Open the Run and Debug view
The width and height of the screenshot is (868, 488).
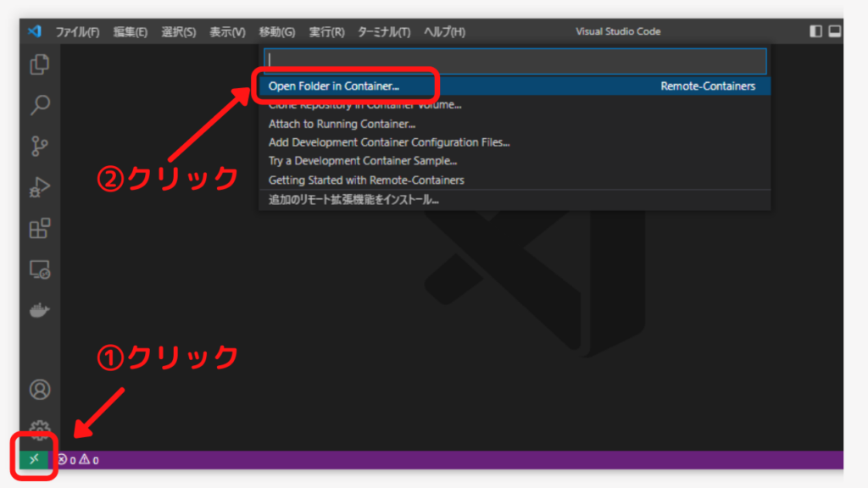(x=39, y=187)
